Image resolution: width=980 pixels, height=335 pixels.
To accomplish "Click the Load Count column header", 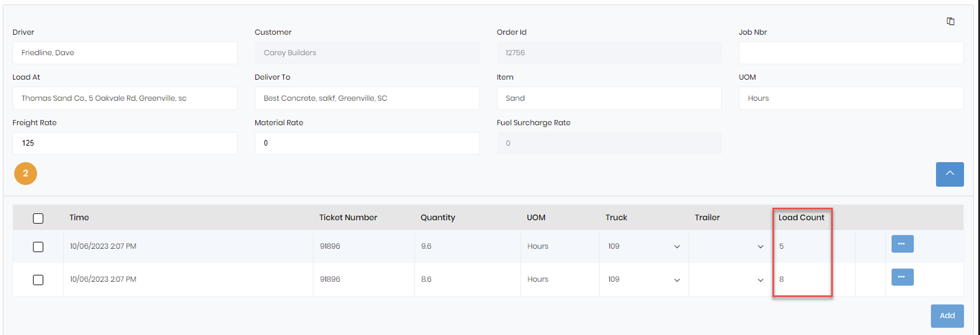I will coord(802,217).
